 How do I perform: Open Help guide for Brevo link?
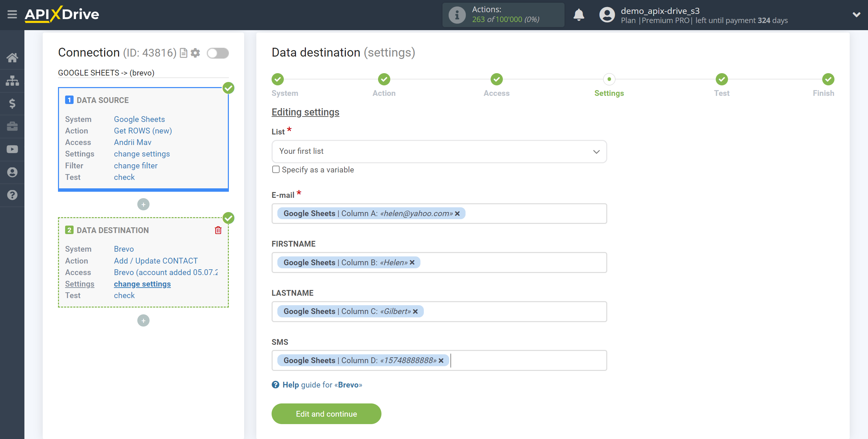(x=322, y=385)
